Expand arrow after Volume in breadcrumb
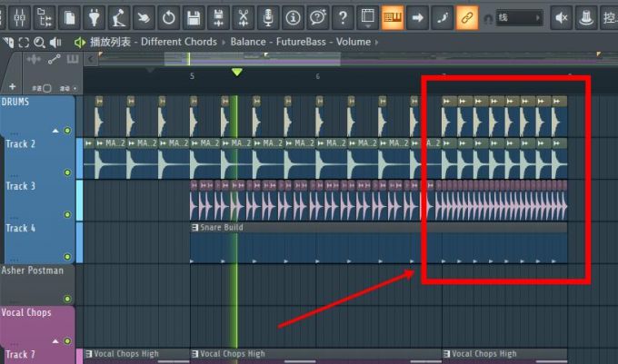Image resolution: width=618 pixels, height=364 pixels. (376, 42)
